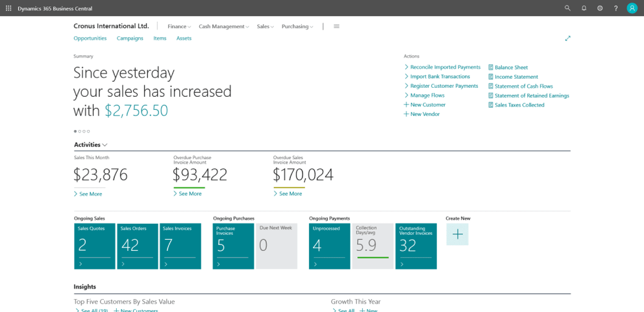Open the notifications bell
This screenshot has height=312, width=644.
pos(584,8)
